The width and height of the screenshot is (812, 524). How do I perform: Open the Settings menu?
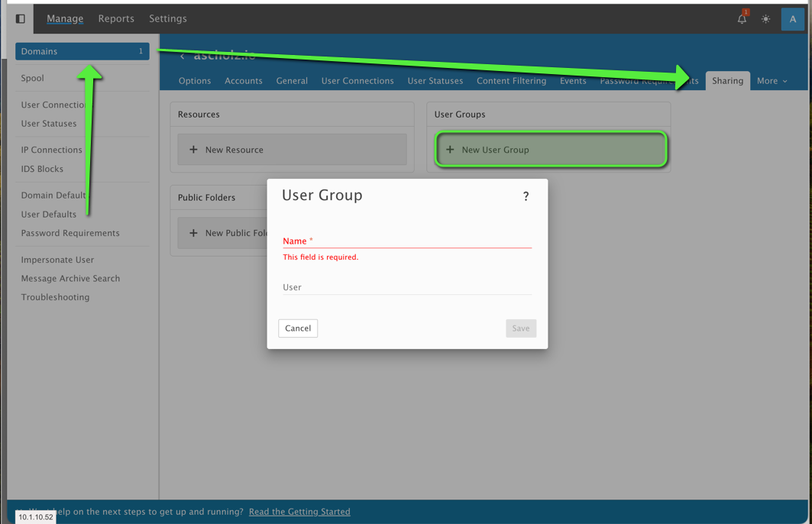[x=168, y=18]
